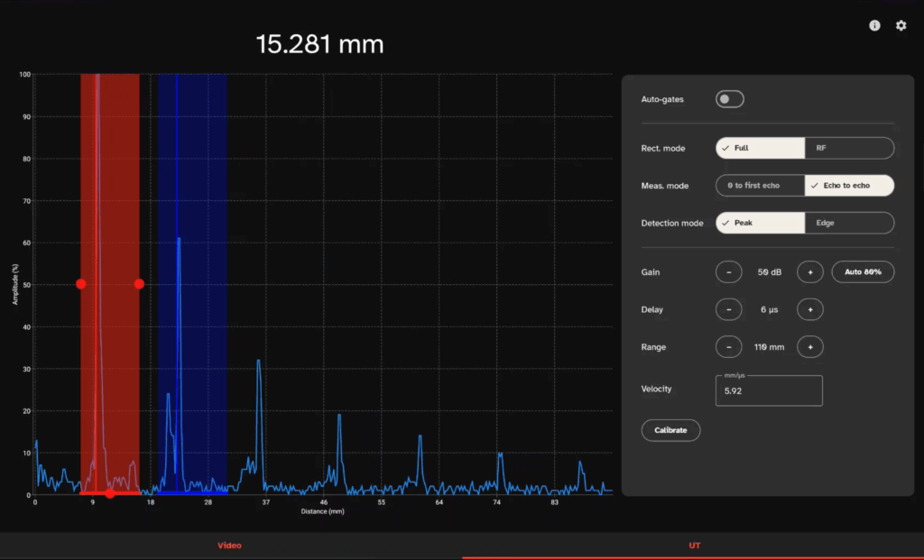Click the red gate's bottom handle
Viewport: 924px width, 560px height.
[109, 493]
